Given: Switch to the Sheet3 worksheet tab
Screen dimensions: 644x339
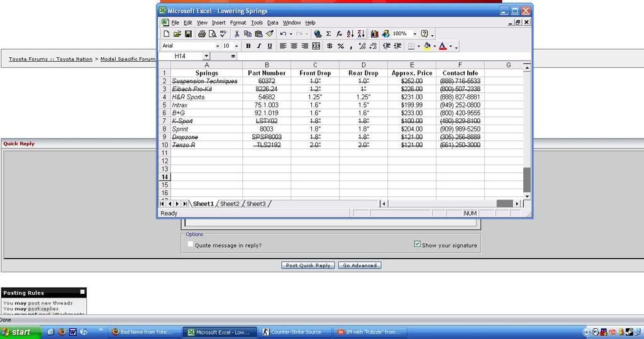Looking at the screenshot, I should 256,204.
